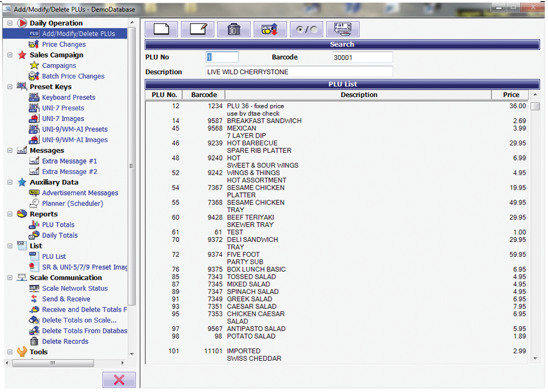Click the Planner (Scheduler) clock icon
This screenshot has width=548, height=392.
tap(34, 203)
